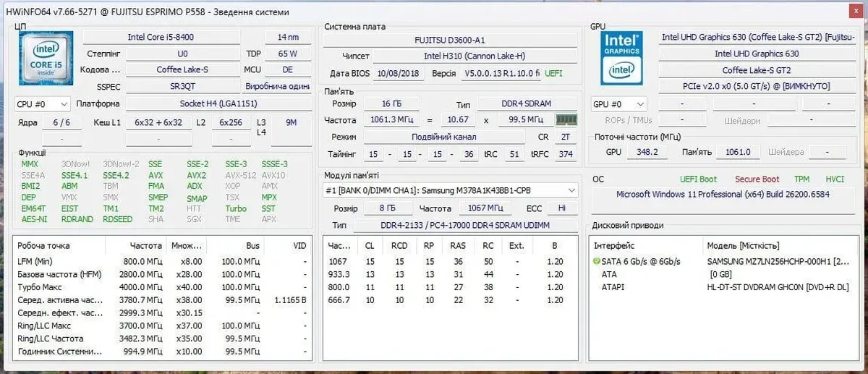The width and height of the screenshot is (868, 374).
Task: Click the TPM indicator in OS section
Action: coord(801,179)
